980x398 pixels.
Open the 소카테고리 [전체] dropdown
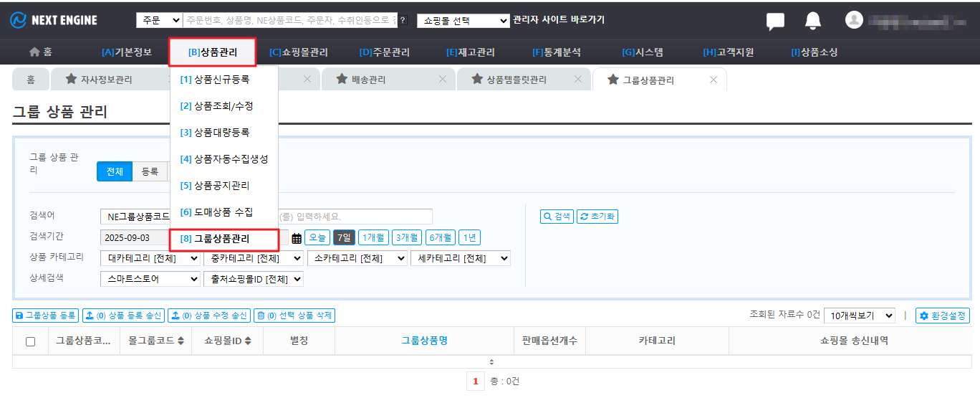[357, 258]
